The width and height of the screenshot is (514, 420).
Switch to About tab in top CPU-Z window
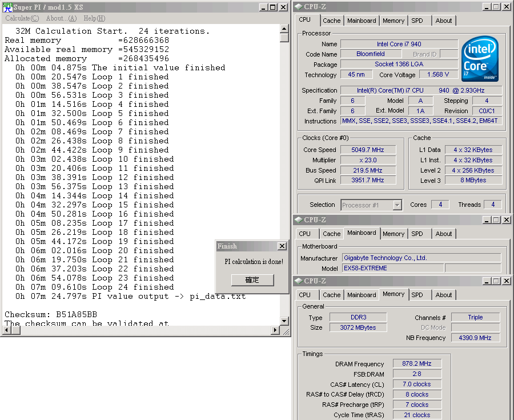click(x=444, y=21)
